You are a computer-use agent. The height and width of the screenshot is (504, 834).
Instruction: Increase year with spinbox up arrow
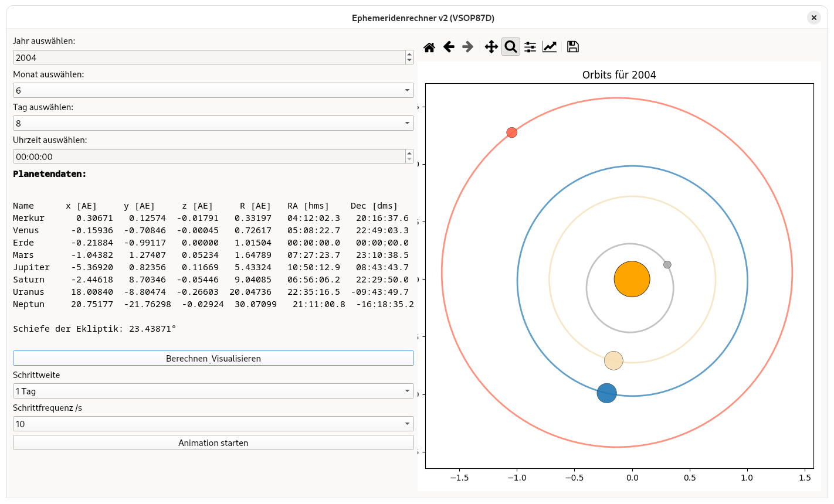[x=409, y=55]
